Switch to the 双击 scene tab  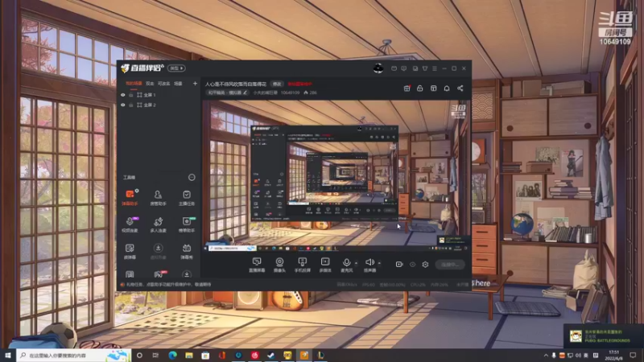click(150, 84)
